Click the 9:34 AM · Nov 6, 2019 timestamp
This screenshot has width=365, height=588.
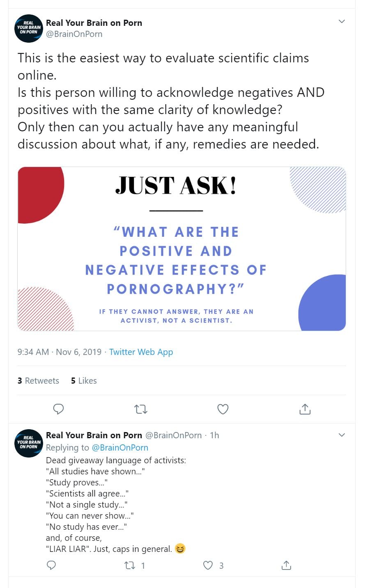[x=59, y=352]
